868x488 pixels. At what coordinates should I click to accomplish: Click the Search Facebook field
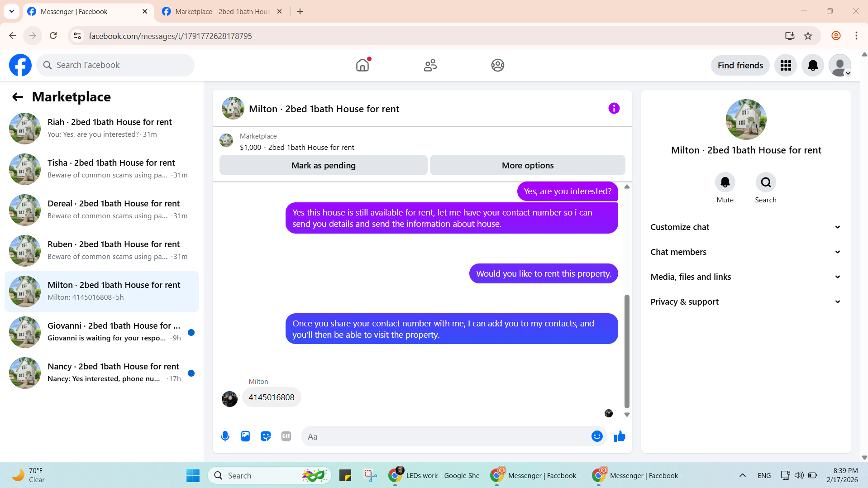115,65
